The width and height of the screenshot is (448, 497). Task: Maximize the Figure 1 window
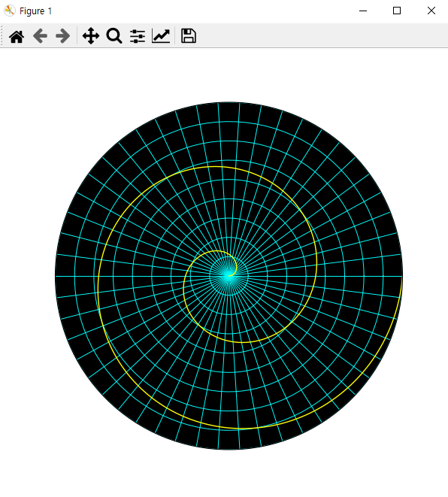click(x=397, y=11)
